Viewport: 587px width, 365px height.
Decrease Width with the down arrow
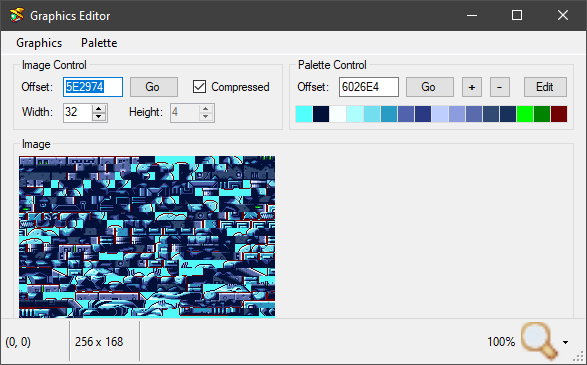[x=98, y=116]
